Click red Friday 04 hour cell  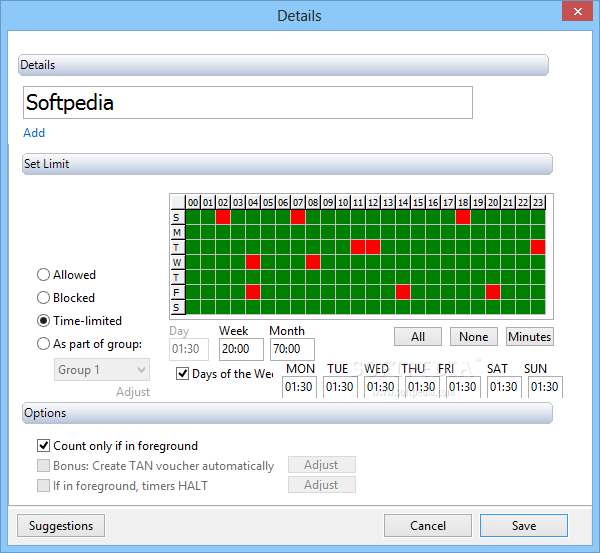point(253,292)
